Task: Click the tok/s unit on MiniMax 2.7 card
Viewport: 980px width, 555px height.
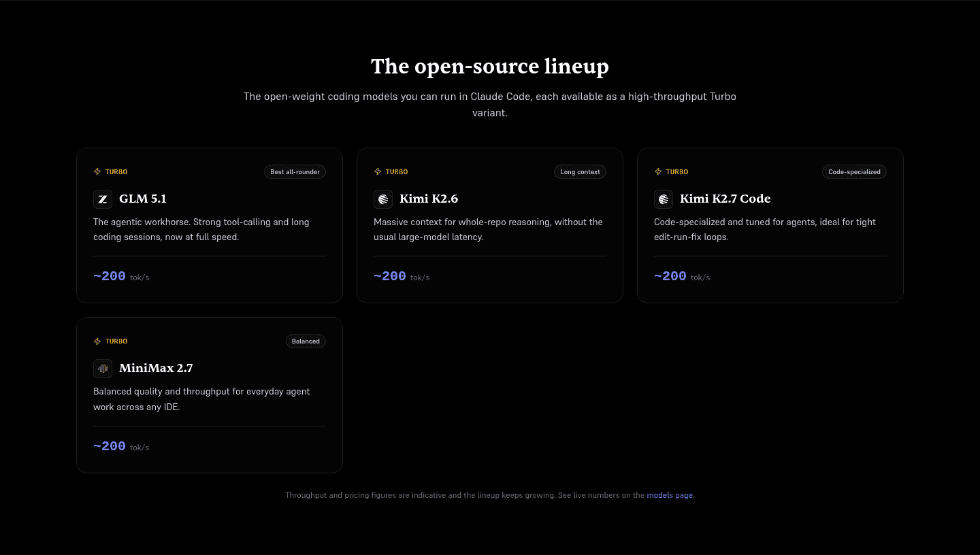Action: pyautogui.click(x=140, y=448)
